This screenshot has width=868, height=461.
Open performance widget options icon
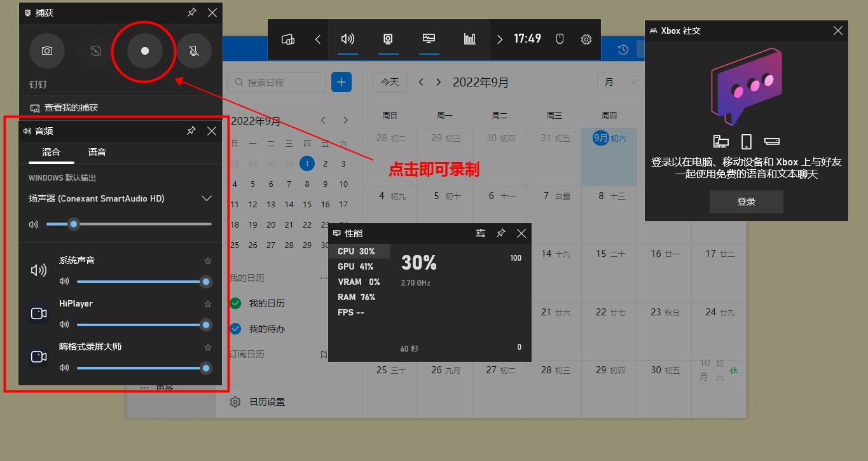(x=481, y=233)
